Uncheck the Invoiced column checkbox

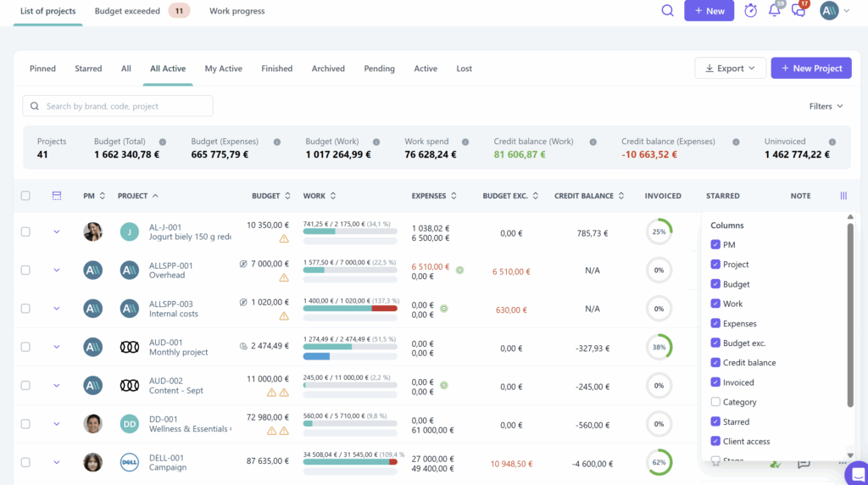715,382
